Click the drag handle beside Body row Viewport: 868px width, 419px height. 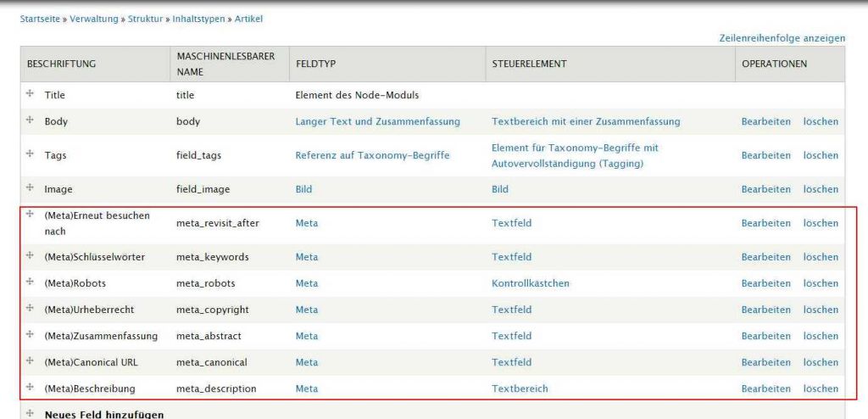tap(31, 120)
